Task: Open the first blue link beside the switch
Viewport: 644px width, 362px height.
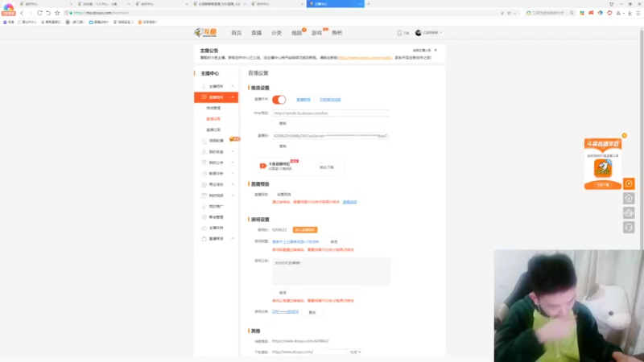Action: coord(303,100)
